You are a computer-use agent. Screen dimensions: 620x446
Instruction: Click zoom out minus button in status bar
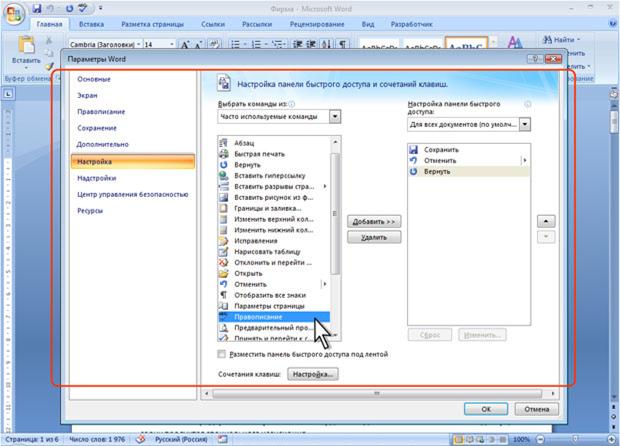point(541,439)
